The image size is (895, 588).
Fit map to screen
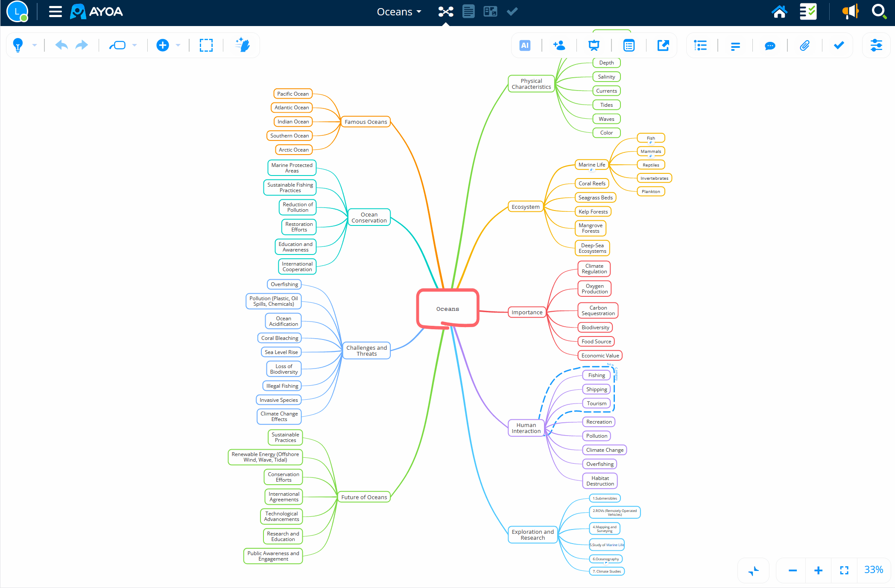(844, 570)
